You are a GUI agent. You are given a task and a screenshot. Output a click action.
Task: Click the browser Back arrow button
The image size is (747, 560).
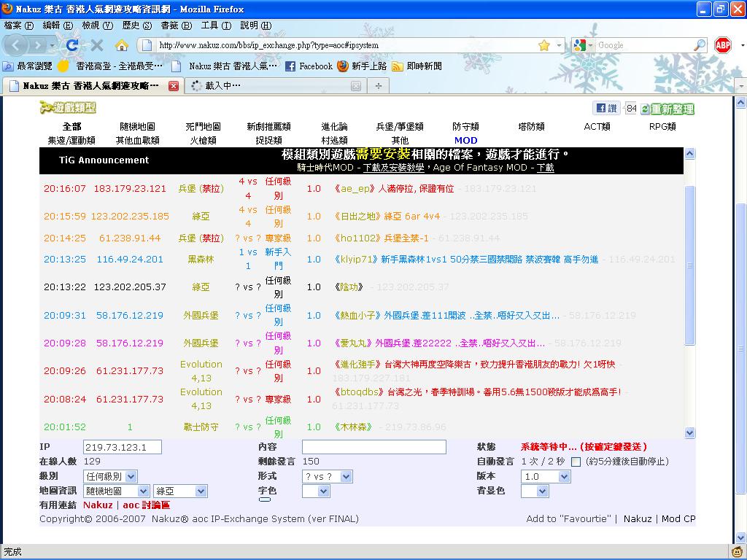click(17, 45)
